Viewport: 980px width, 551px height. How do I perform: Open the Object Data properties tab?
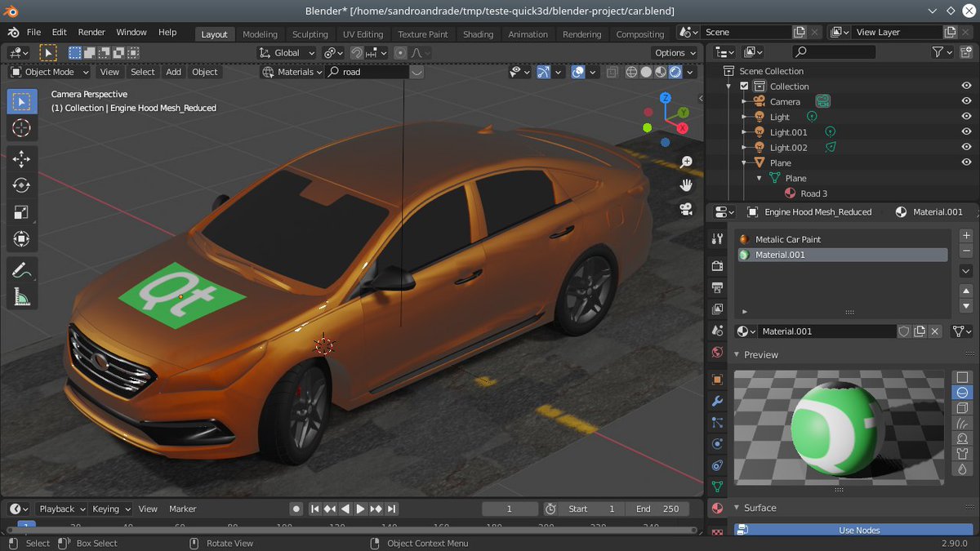717,487
